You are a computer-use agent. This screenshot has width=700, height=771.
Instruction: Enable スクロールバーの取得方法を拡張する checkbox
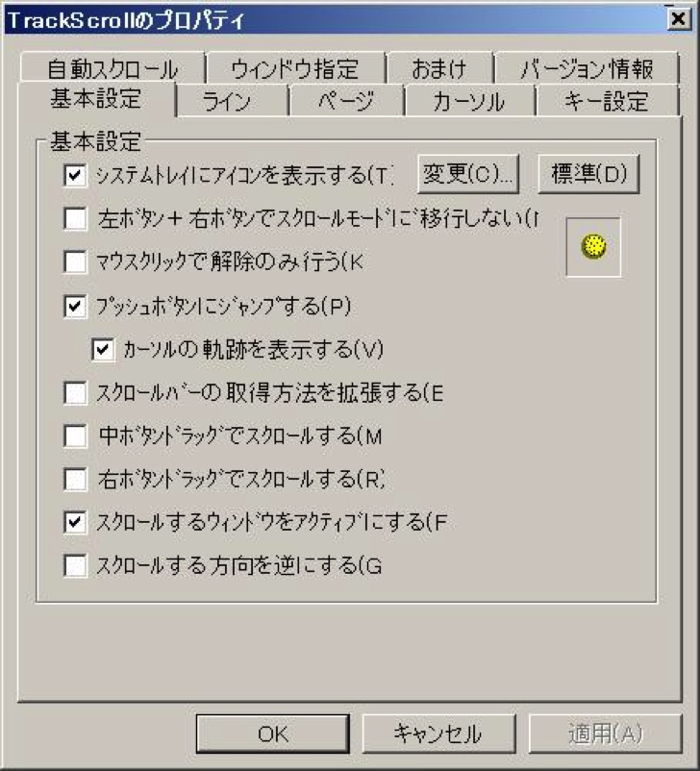click(75, 393)
